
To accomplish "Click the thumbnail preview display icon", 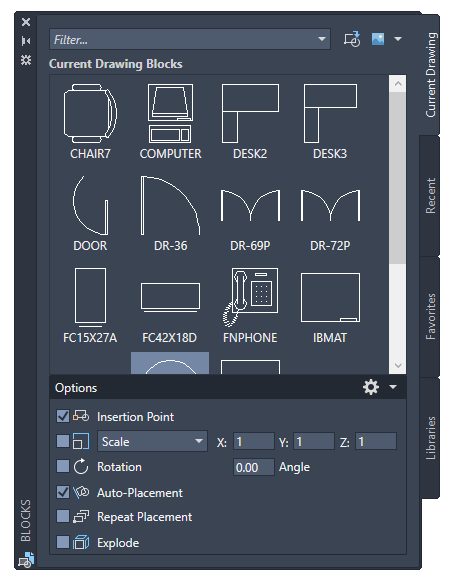I will pyautogui.click(x=378, y=39).
